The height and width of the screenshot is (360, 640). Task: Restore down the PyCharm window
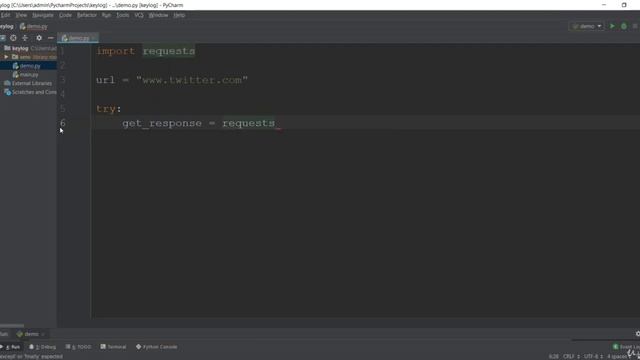[624, 5]
